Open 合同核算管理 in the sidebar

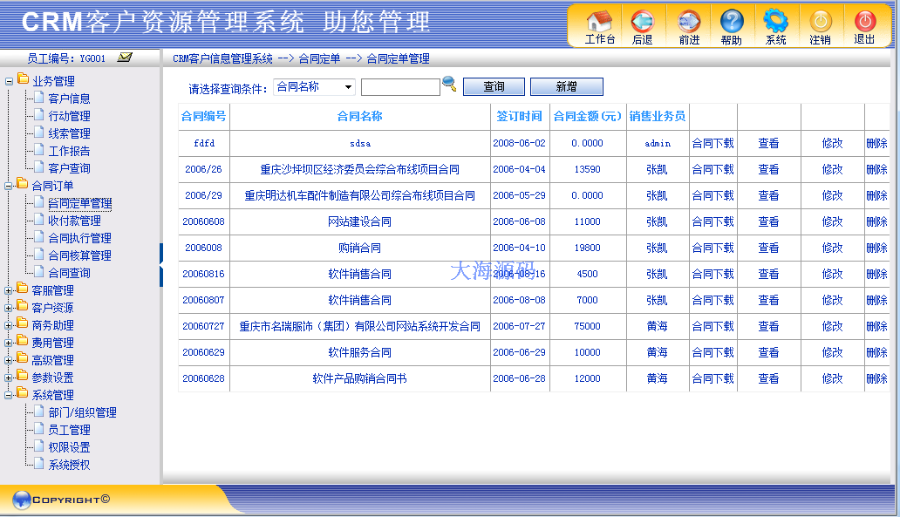pos(80,256)
